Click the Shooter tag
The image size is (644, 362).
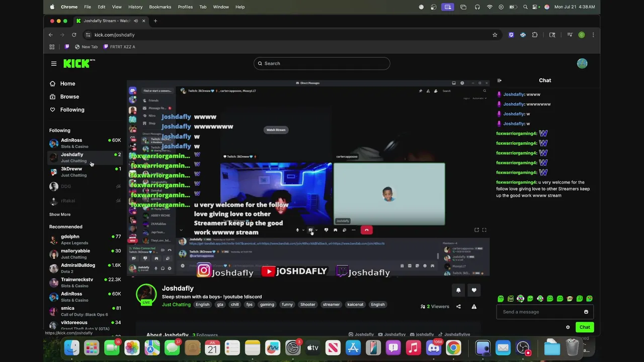[307, 304]
